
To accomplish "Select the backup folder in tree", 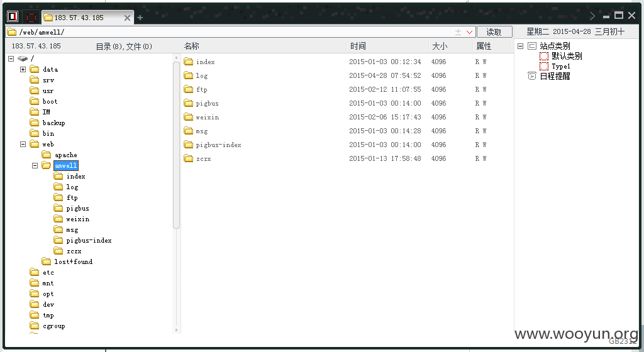I will [48, 123].
